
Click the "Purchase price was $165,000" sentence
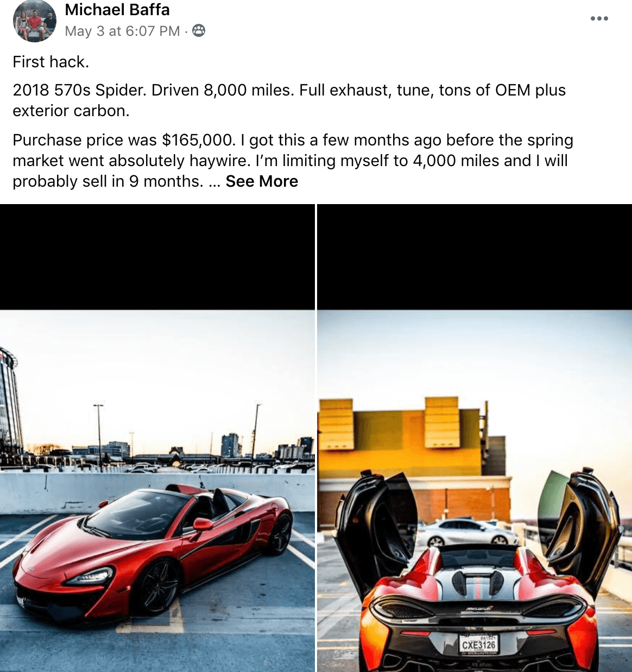point(124,140)
